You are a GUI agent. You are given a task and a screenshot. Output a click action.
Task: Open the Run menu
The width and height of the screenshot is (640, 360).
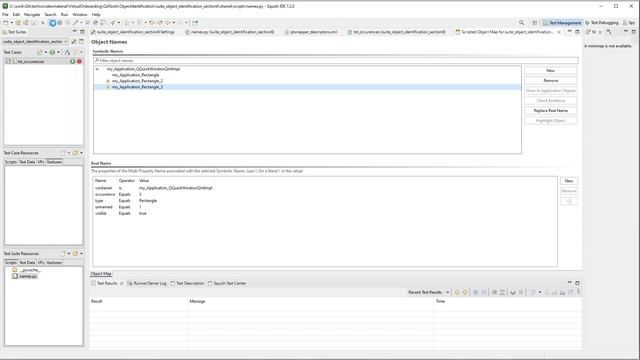click(64, 14)
